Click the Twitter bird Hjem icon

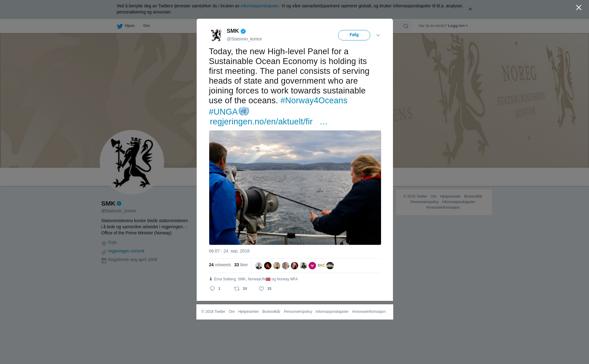[x=120, y=26]
